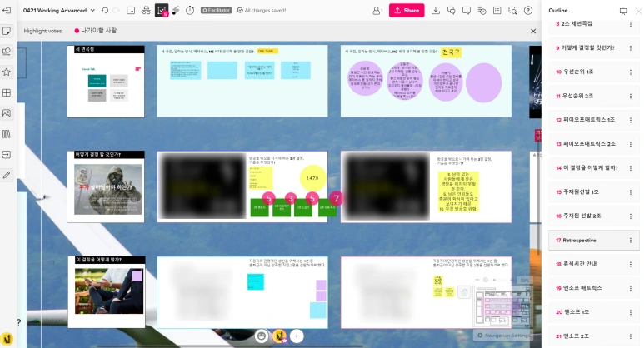Select the yellow 전국구 sticky note
This screenshot has height=348, width=644.
coord(451,52)
